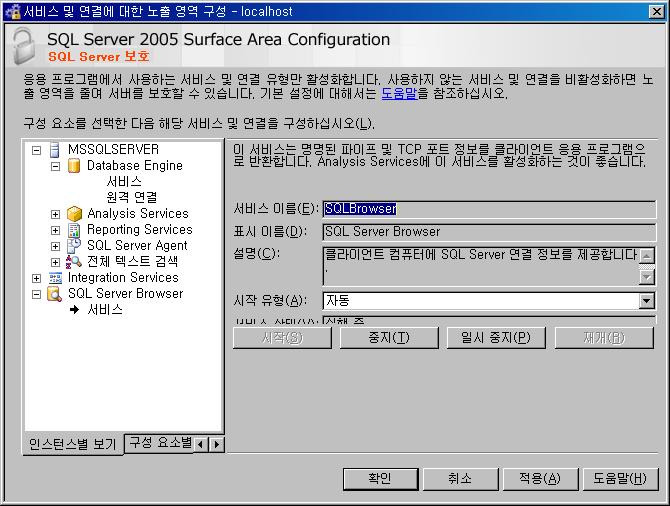This screenshot has width=670, height=506.
Task: Click the 도움말(H) button
Action: tap(620, 479)
